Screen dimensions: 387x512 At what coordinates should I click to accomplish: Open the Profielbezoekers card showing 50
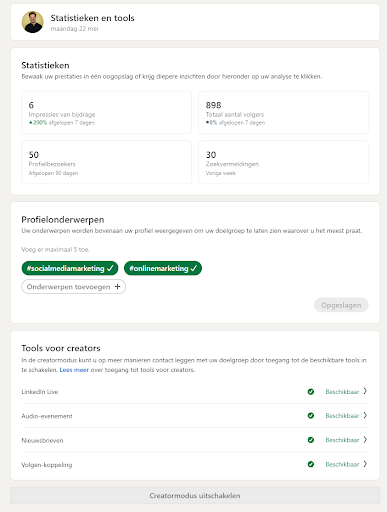point(106,162)
